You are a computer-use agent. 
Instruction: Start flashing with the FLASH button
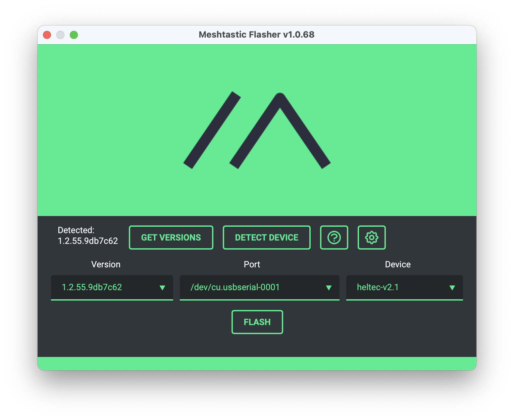coord(257,322)
